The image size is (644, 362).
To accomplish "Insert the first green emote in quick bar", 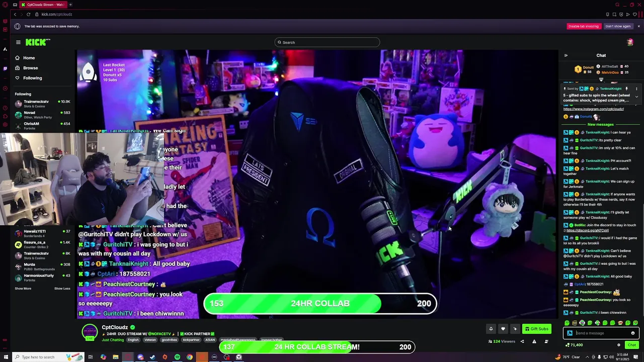I will [567, 323].
